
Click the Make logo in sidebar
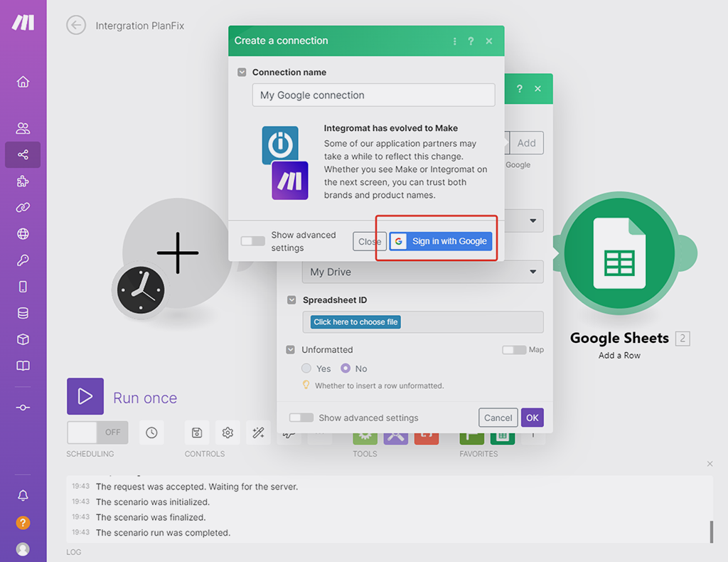click(x=23, y=22)
